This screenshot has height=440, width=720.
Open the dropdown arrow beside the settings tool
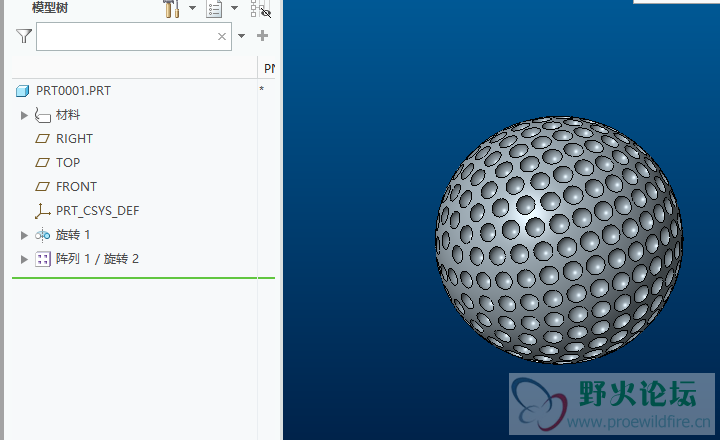192,7
